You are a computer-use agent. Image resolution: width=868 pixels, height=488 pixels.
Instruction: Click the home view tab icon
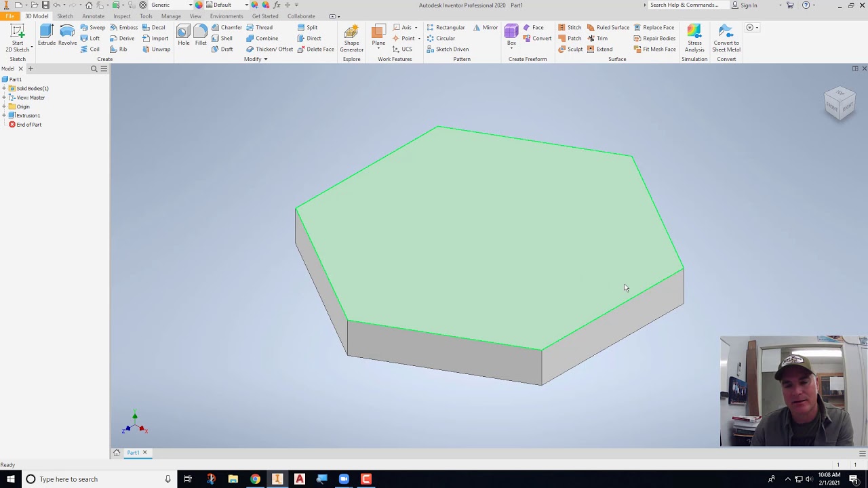coord(117,453)
